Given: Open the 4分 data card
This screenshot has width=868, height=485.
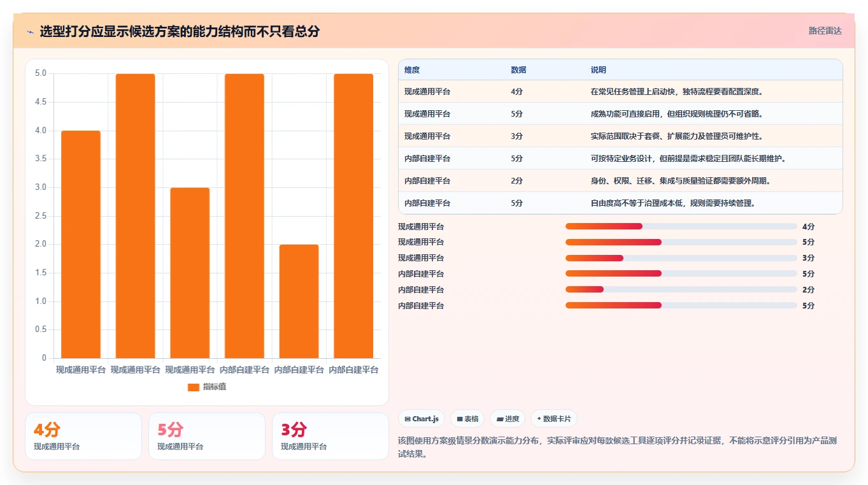Looking at the screenshot, I should pos(83,436).
